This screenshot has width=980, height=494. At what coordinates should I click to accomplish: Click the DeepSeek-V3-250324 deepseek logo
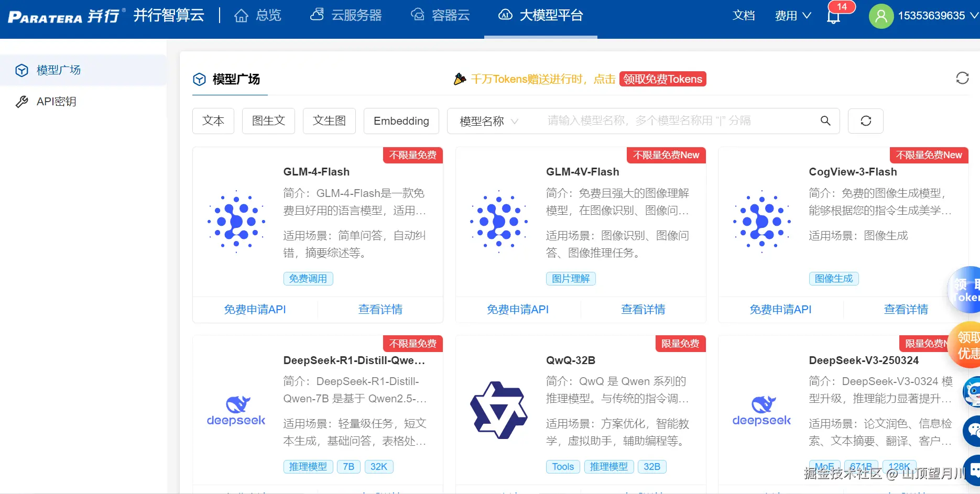tap(762, 410)
